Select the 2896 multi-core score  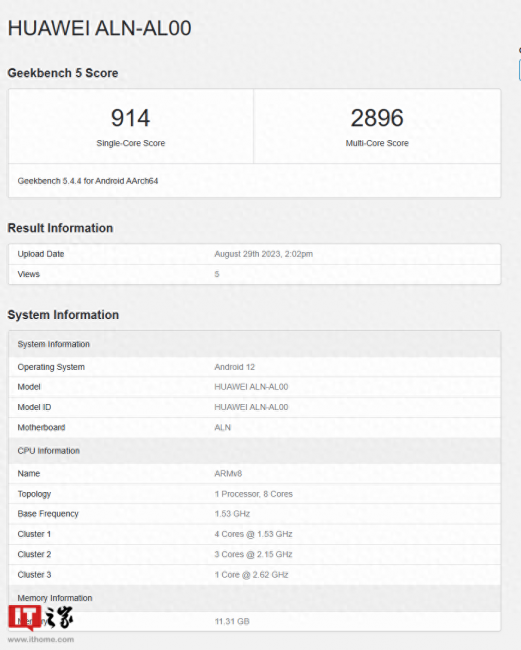377,118
